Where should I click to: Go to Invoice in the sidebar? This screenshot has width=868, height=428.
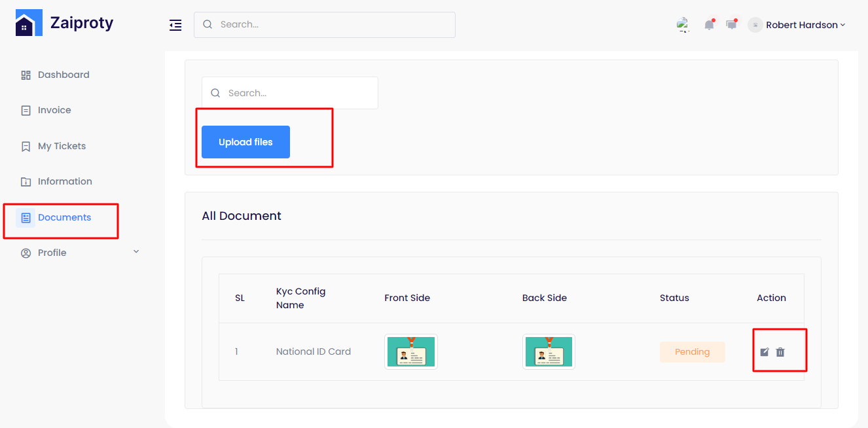[54, 111]
